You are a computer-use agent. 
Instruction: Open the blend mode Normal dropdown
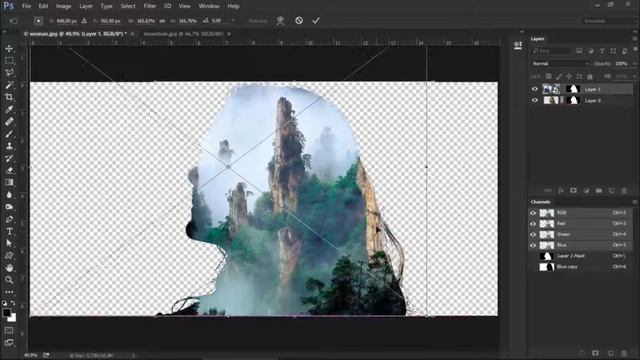[560, 64]
